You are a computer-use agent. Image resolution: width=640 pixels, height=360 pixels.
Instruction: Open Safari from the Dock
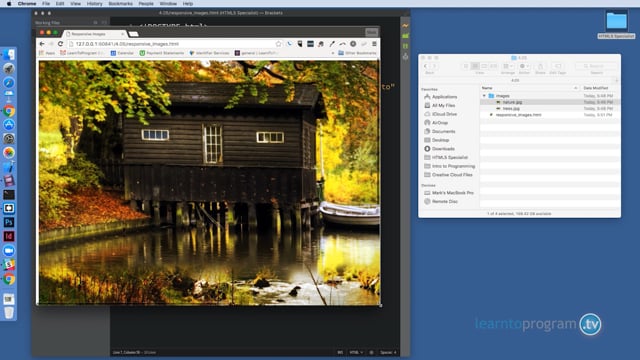[9, 83]
